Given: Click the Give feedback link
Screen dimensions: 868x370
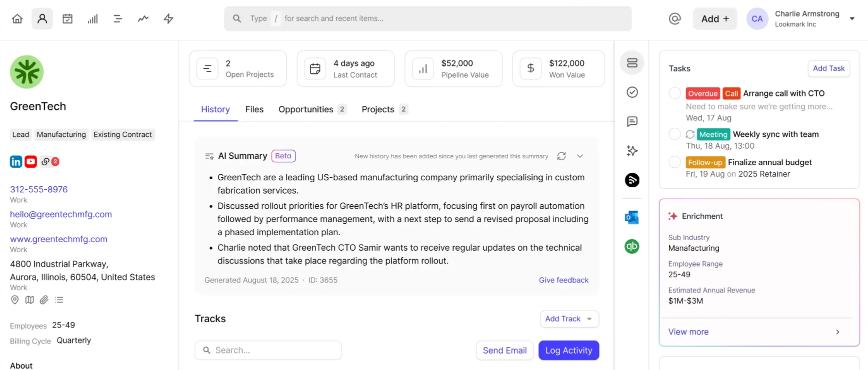Looking at the screenshot, I should click(563, 280).
